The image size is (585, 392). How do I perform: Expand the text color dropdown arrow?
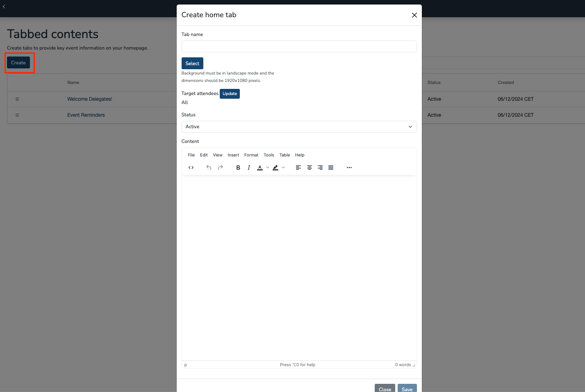point(268,168)
